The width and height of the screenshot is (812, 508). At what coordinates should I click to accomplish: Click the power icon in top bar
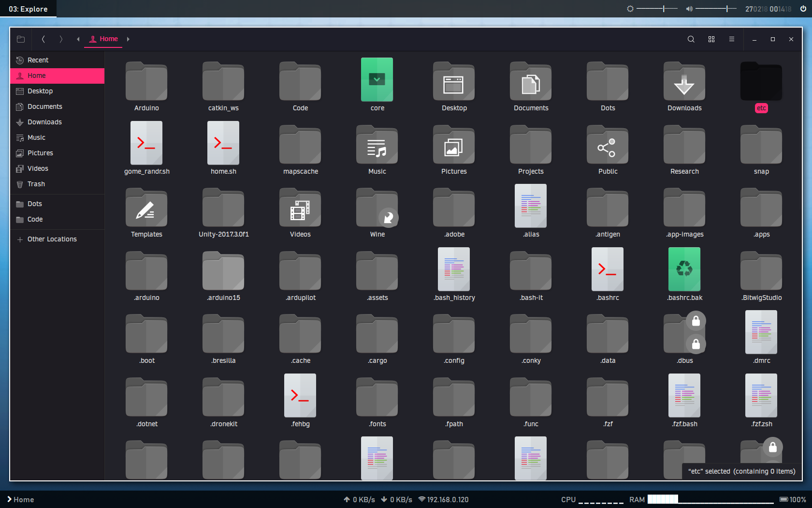803,9
